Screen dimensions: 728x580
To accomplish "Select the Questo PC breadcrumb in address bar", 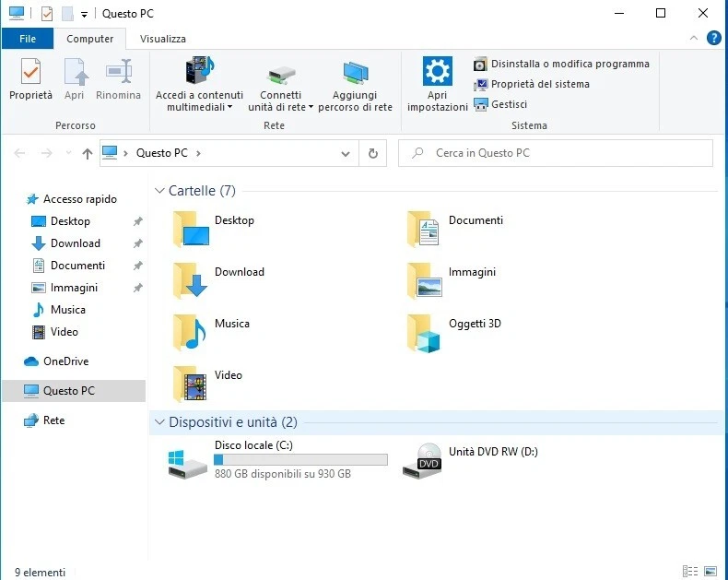I will 161,153.
